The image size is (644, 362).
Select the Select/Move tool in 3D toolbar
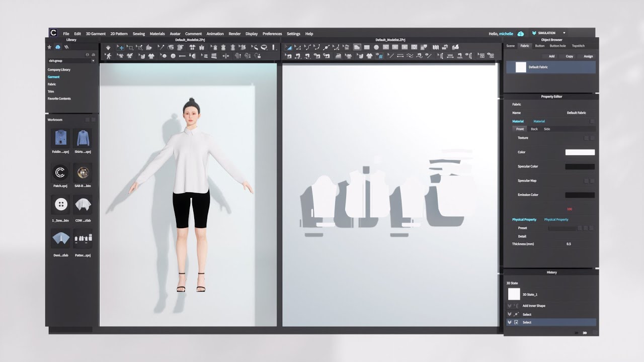click(x=120, y=47)
